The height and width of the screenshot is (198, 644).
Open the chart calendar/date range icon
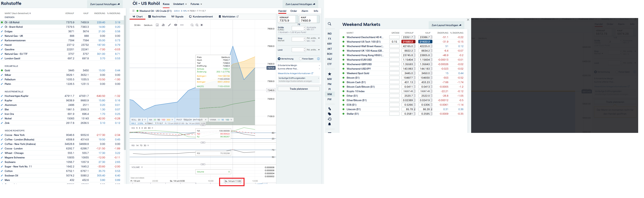click(157, 25)
